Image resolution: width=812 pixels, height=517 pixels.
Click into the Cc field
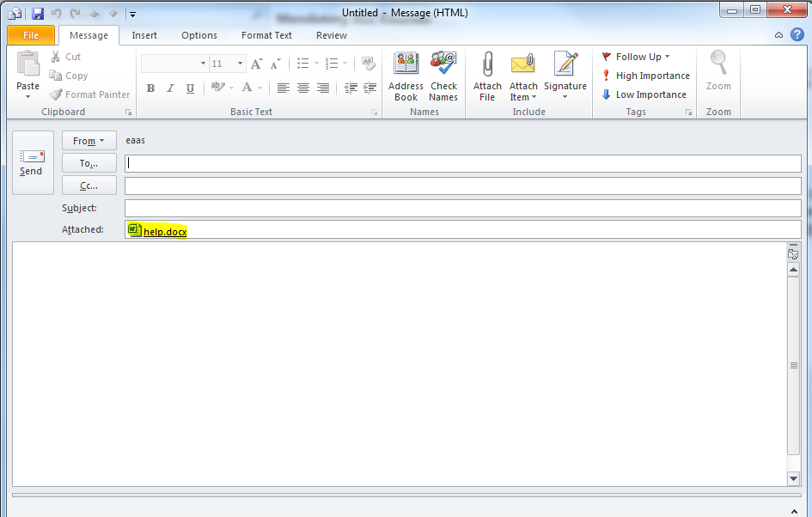pos(463,186)
